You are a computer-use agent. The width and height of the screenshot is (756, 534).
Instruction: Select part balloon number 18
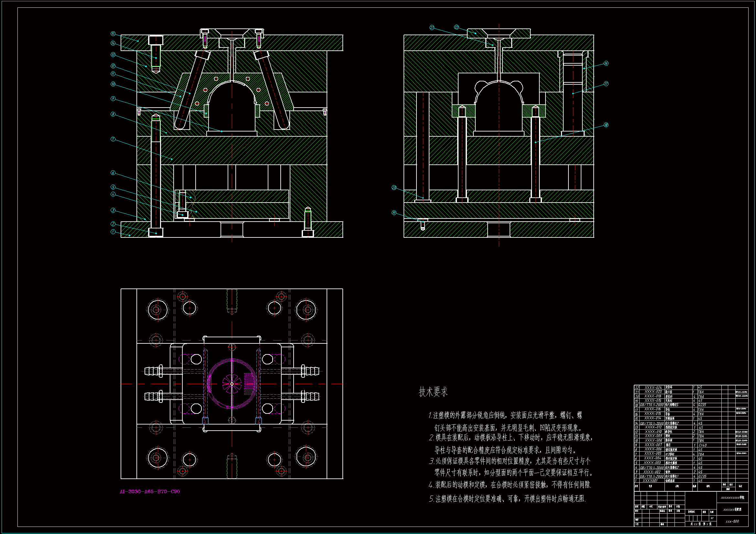[606, 125]
